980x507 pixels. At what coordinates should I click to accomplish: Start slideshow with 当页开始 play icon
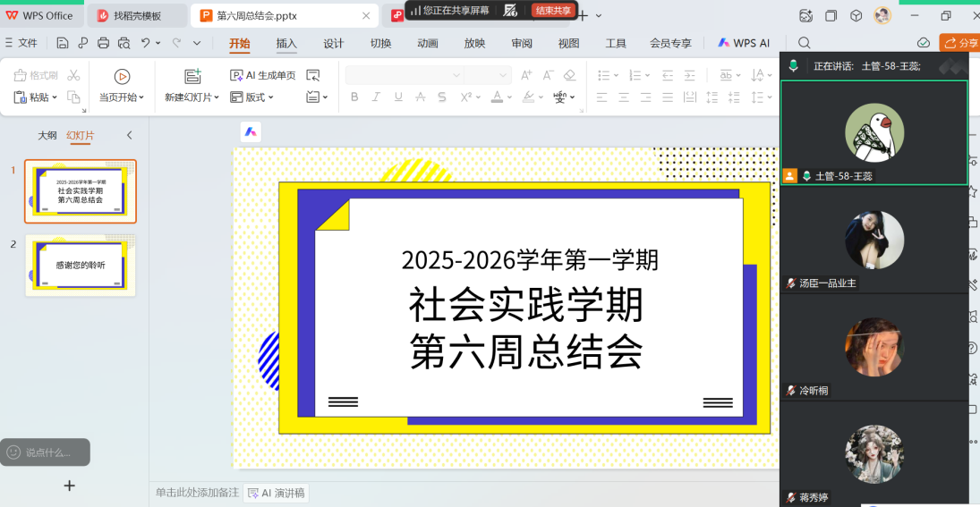(123, 77)
